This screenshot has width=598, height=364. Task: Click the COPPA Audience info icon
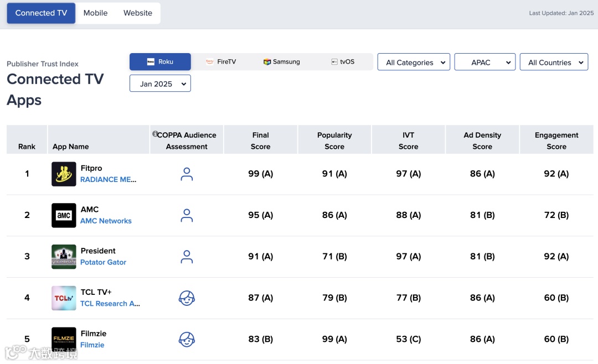click(x=155, y=134)
